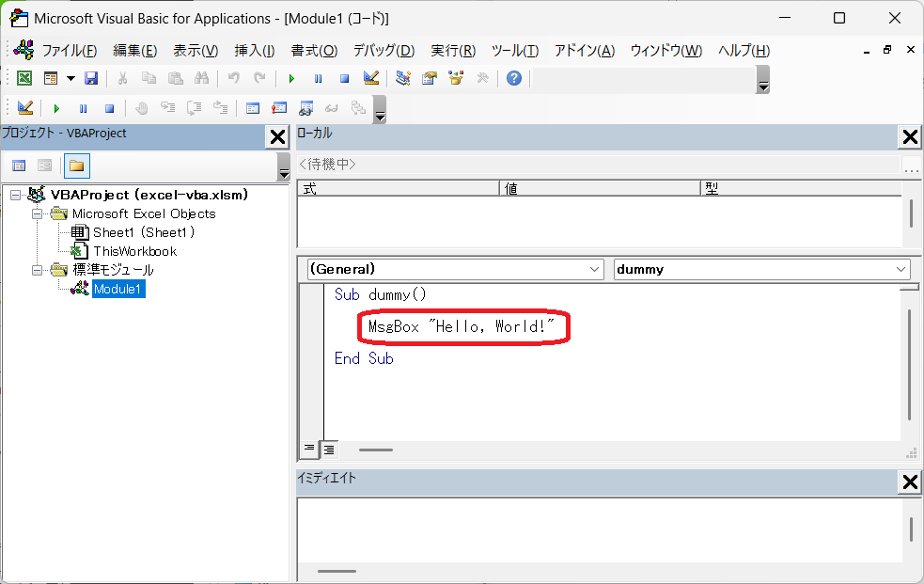The width and height of the screenshot is (924, 584).
Task: Toggle breakpoint with the hand icon
Action: 141,108
